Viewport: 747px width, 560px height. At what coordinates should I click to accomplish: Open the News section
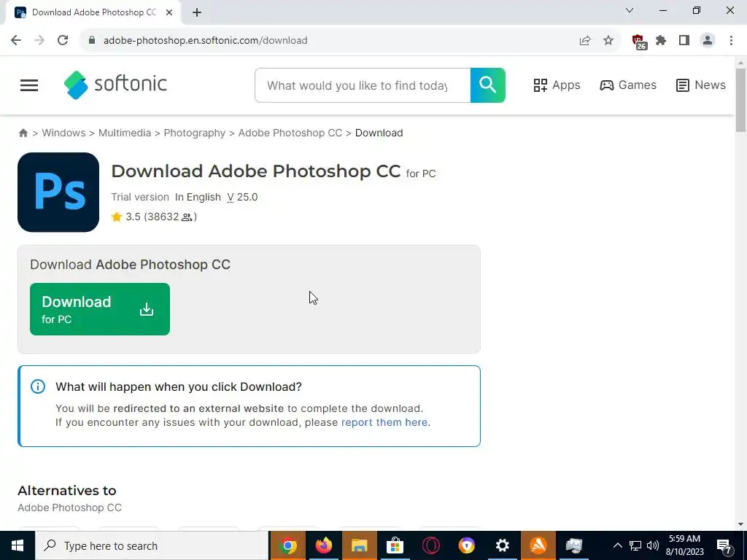[700, 85]
